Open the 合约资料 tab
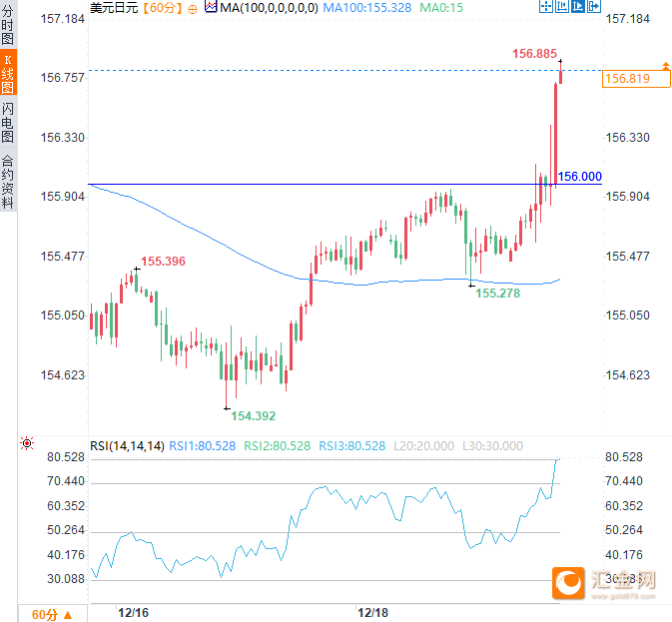The height and width of the screenshot is (622, 672). 8,181
